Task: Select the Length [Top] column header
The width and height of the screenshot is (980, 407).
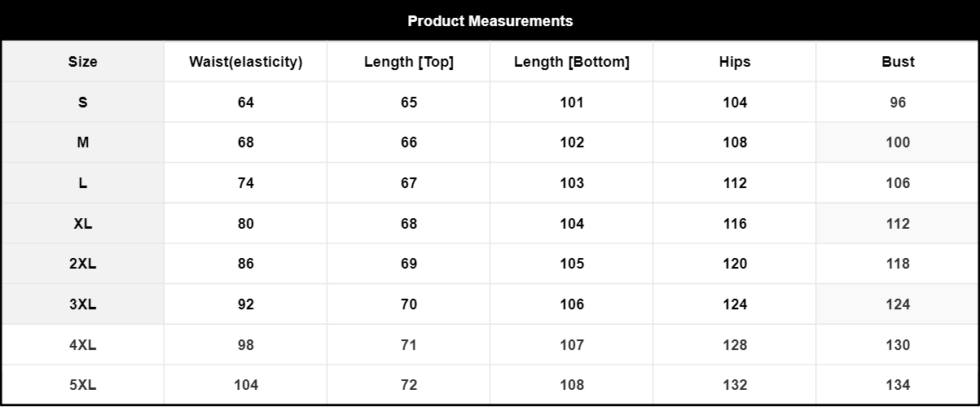Action: (408, 62)
